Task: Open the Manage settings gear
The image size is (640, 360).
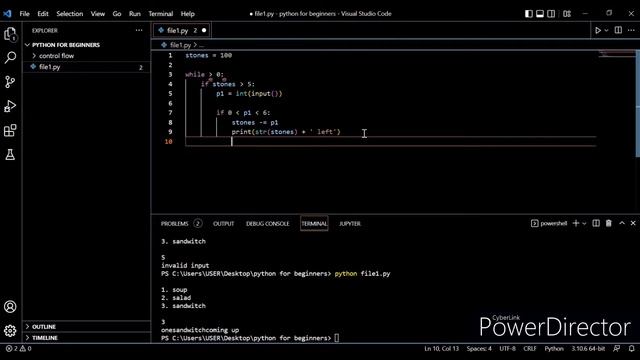Action: tap(10, 331)
